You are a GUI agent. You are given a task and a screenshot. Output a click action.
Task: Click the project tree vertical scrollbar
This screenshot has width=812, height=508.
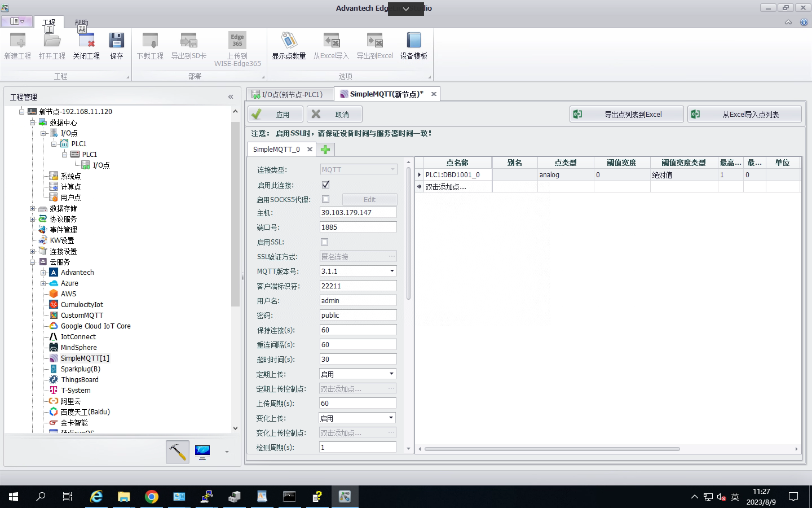tap(235, 214)
